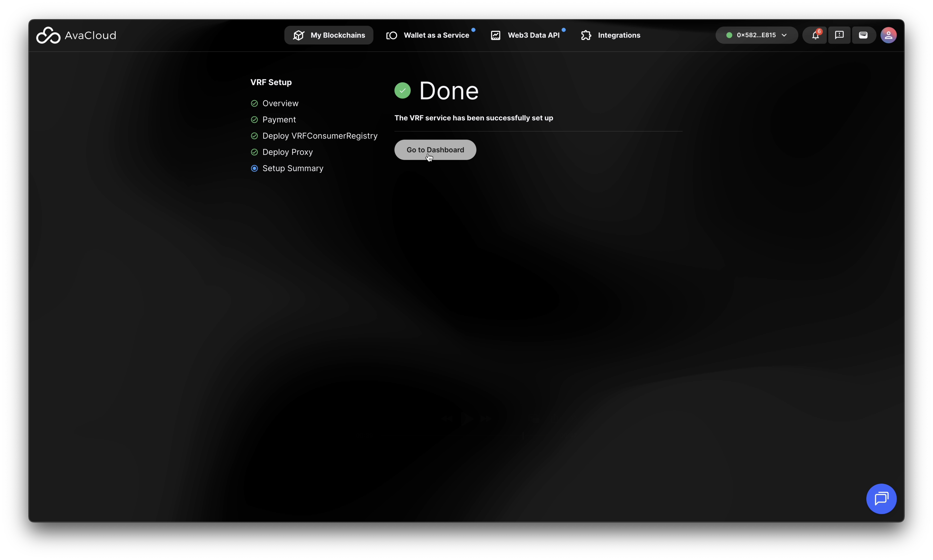This screenshot has width=933, height=560.
Task: Click the chevron beside wallet address
Action: point(784,36)
